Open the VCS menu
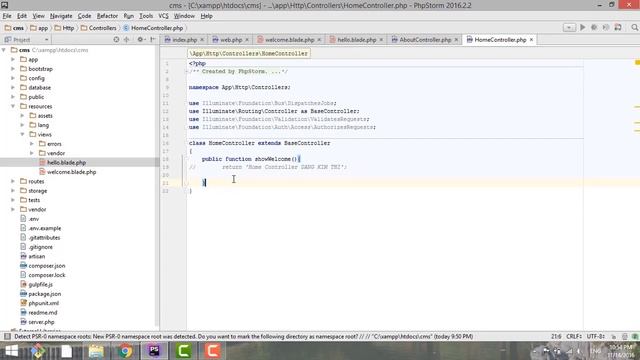 tap(163, 16)
